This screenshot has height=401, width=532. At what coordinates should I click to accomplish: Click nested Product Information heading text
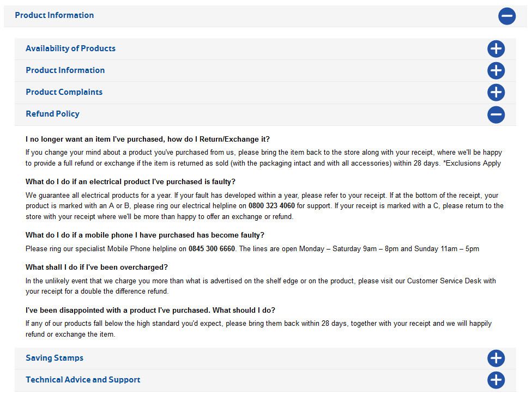65,70
